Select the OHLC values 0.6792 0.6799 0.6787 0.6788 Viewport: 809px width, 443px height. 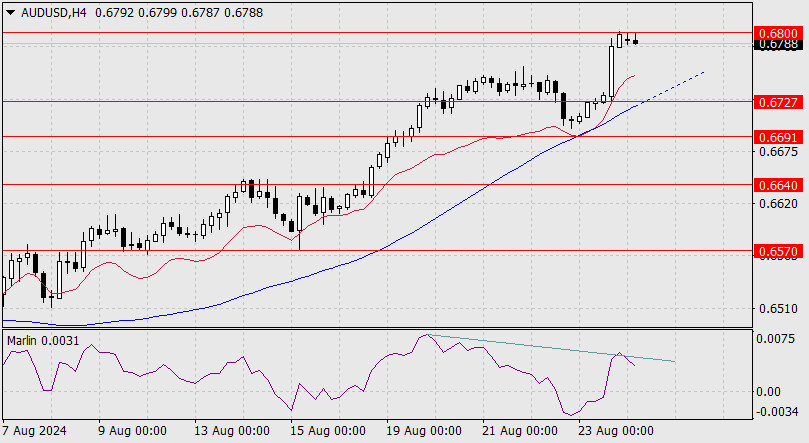pyautogui.click(x=179, y=13)
